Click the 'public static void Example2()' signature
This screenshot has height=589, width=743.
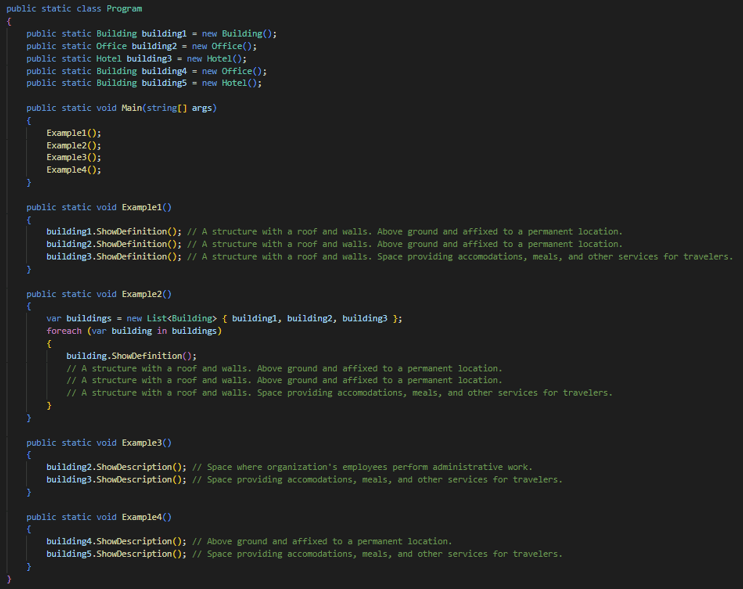pyautogui.click(x=99, y=294)
